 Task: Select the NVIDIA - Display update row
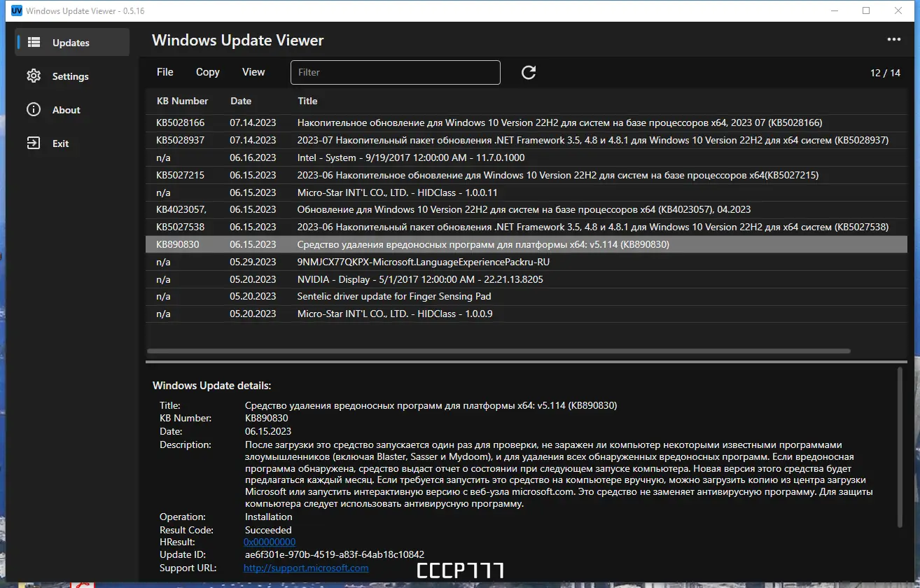[527, 279]
